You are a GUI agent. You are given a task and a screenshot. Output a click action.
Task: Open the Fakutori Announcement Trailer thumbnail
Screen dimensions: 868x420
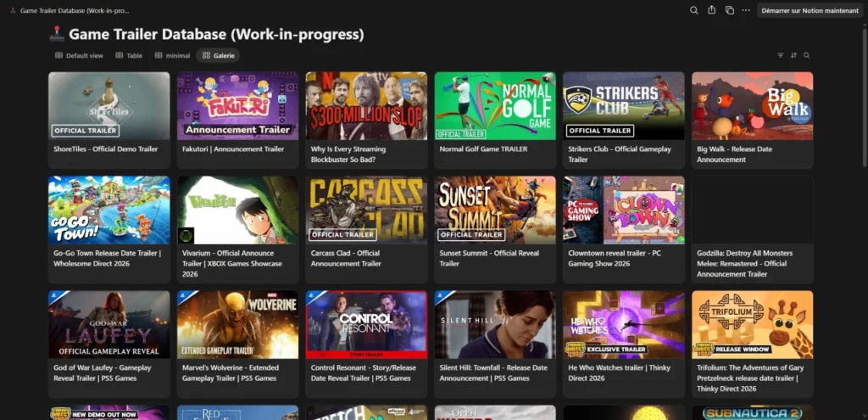pyautogui.click(x=237, y=106)
